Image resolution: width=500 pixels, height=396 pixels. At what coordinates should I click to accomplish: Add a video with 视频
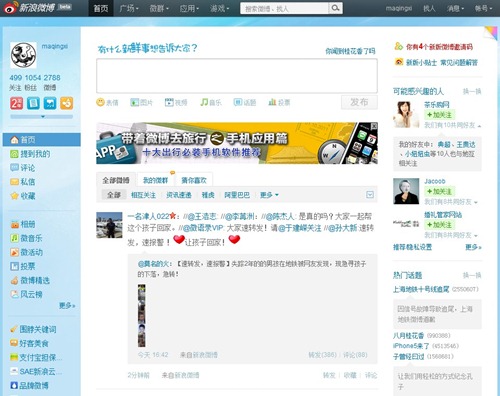point(176,102)
